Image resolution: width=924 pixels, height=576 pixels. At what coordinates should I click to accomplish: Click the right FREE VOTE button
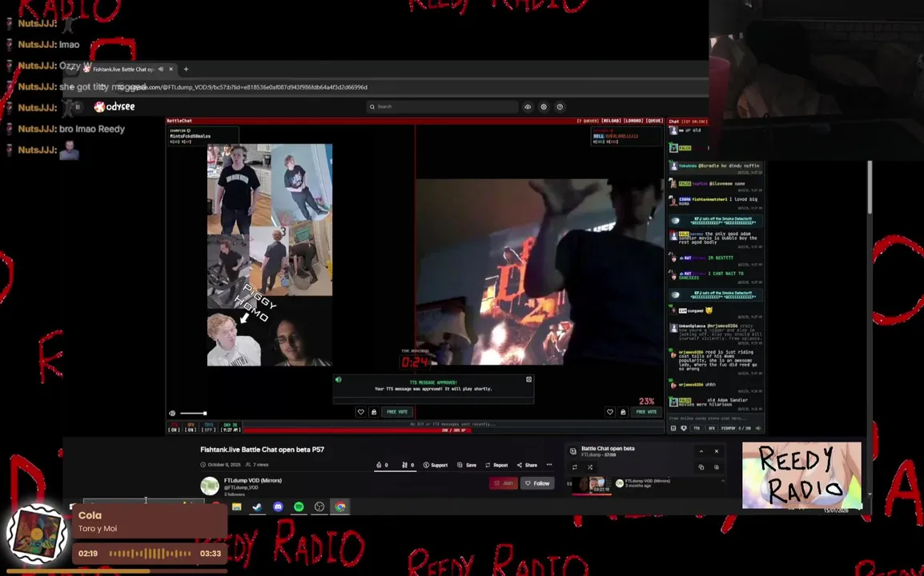(646, 412)
